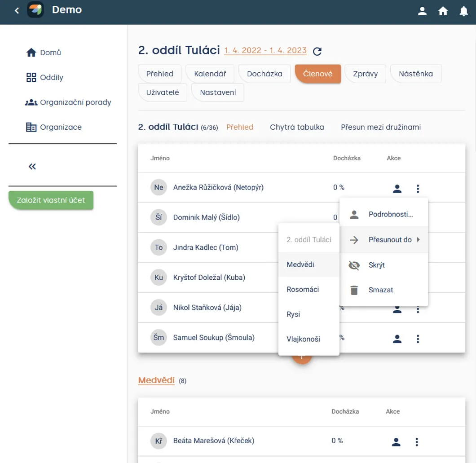
Task: Open the user profile icon in header
Action: coord(422,11)
